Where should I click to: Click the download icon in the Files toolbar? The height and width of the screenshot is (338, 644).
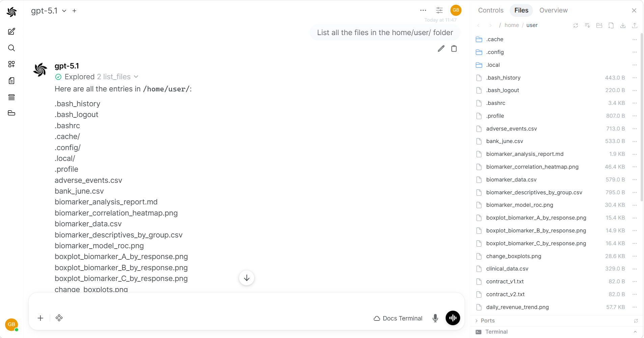point(623,25)
